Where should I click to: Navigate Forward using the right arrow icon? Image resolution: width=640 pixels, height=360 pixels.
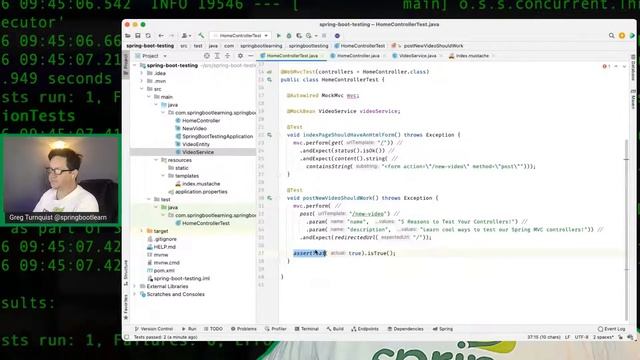171,36
